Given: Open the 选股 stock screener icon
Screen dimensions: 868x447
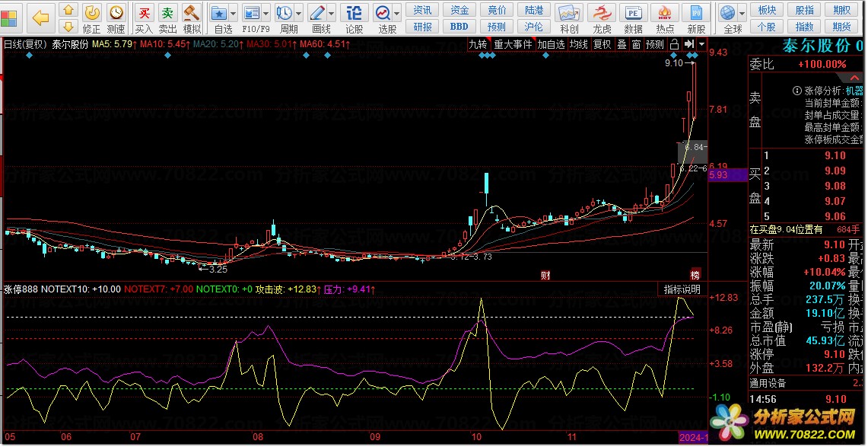Looking at the screenshot, I should pyautogui.click(x=383, y=13).
